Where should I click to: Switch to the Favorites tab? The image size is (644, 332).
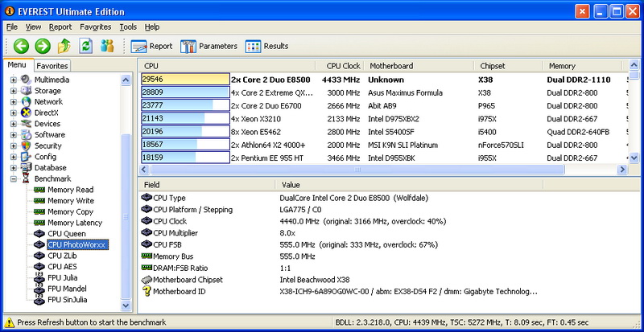[x=52, y=66]
